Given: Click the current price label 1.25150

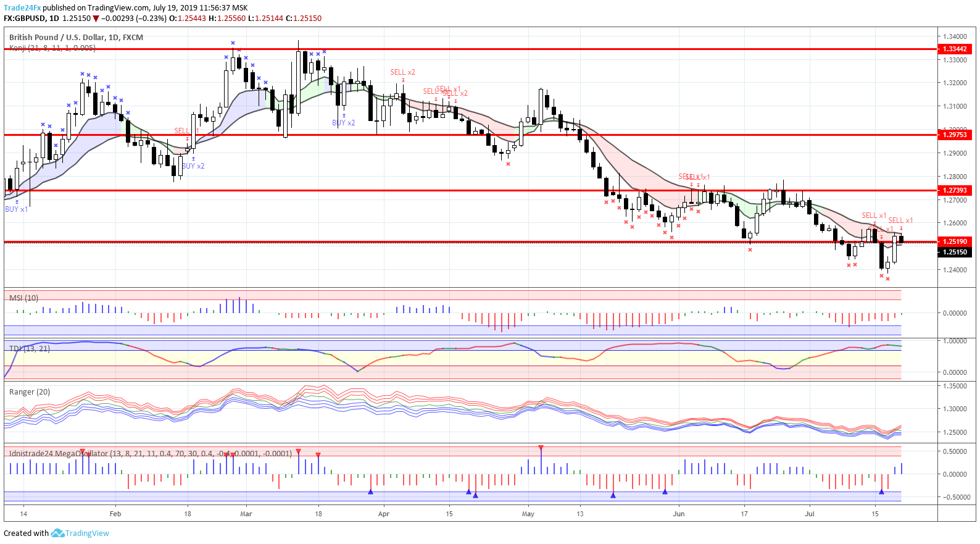Looking at the screenshot, I should [955, 252].
